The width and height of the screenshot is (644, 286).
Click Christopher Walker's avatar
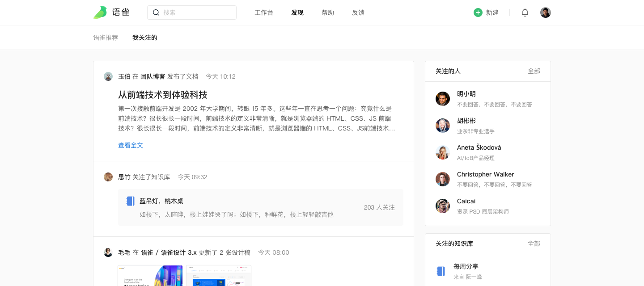pyautogui.click(x=443, y=179)
